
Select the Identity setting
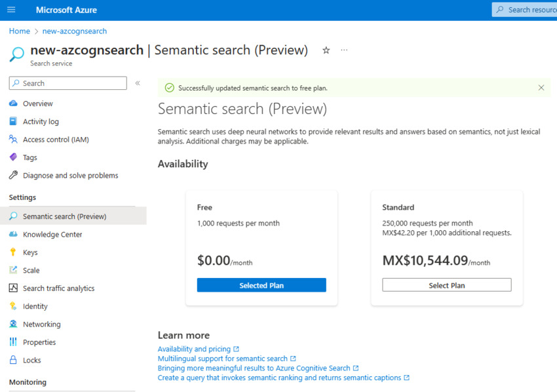[35, 306]
